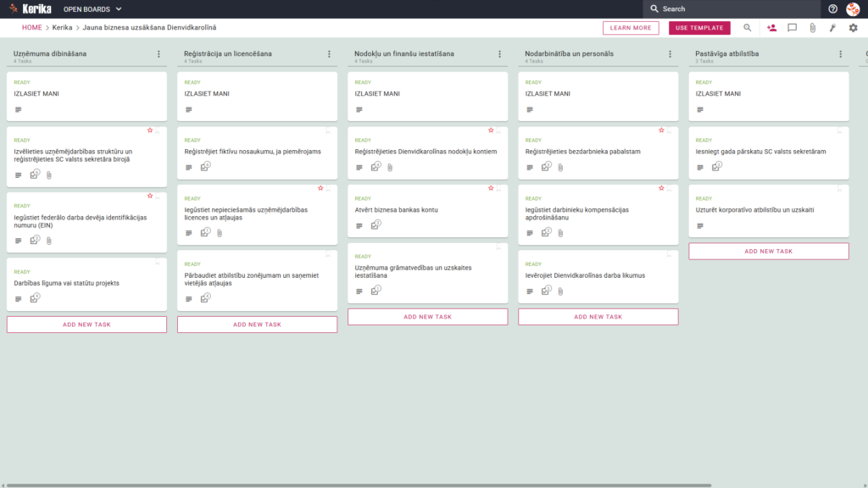The height and width of the screenshot is (488, 868).
Task: Open the board search magnifier icon
Action: (748, 28)
